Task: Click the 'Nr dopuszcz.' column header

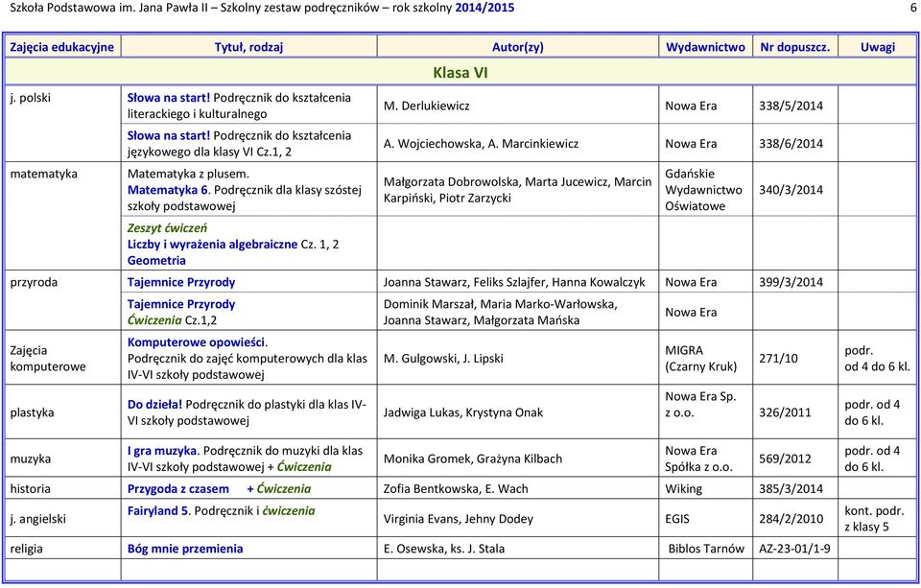Action: 794,47
